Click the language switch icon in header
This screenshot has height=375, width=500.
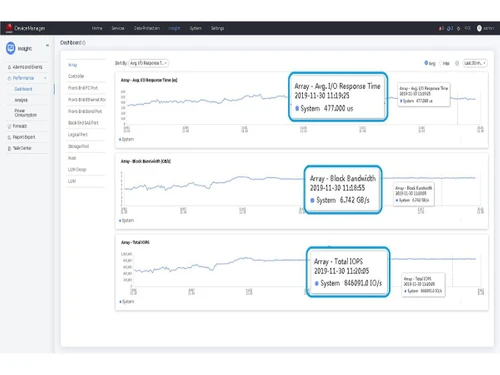click(468, 28)
